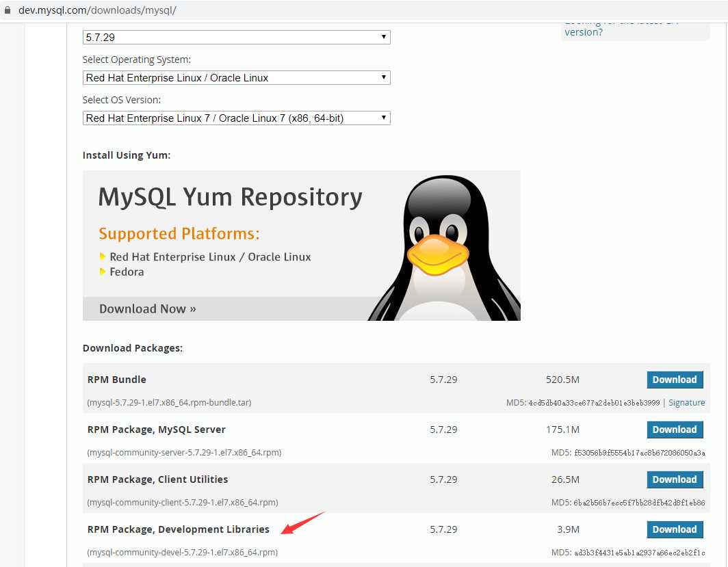Download the Development Libraries RPM package
The width and height of the screenshot is (728, 567).
pos(675,529)
